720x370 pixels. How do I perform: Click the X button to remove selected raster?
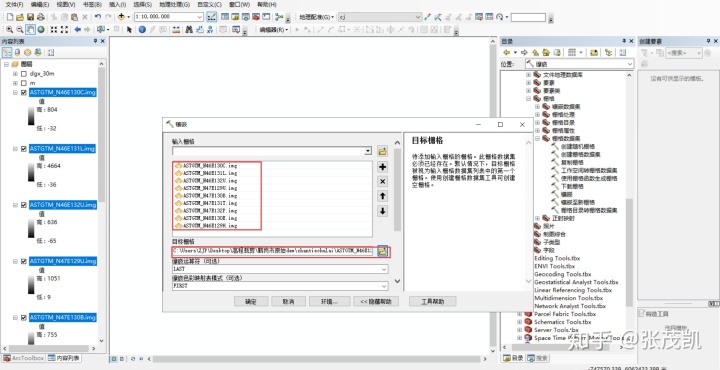382,181
